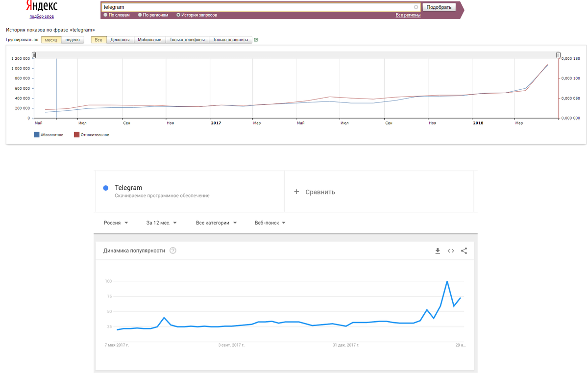The width and height of the screenshot is (588, 376).
Task: Open the help question mark next to device tabs
Action: [256, 40]
